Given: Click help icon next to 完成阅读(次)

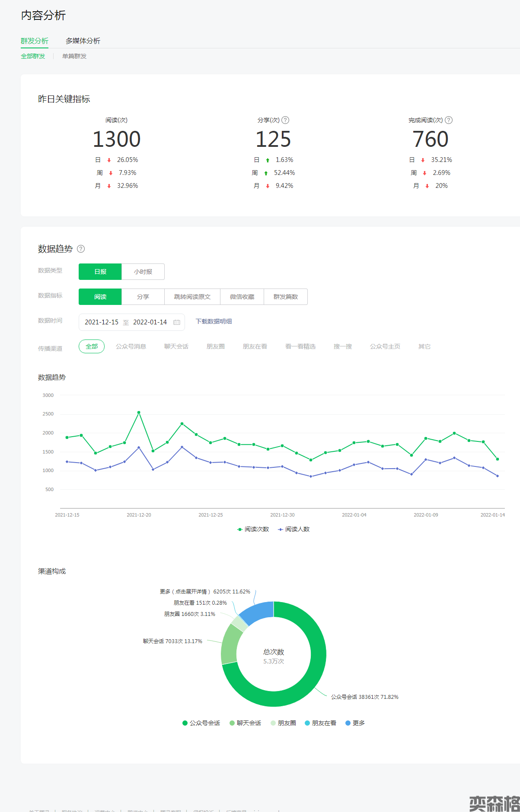Looking at the screenshot, I should point(449,120).
